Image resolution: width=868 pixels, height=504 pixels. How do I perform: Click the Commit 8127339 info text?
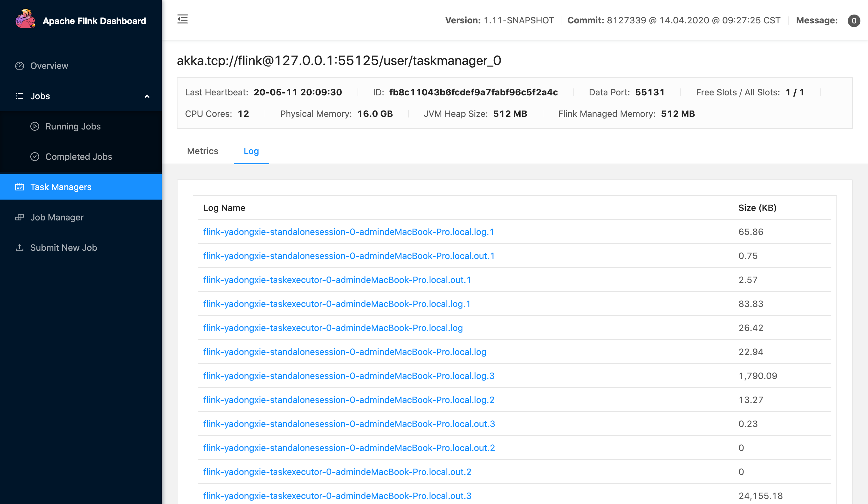[x=674, y=20]
